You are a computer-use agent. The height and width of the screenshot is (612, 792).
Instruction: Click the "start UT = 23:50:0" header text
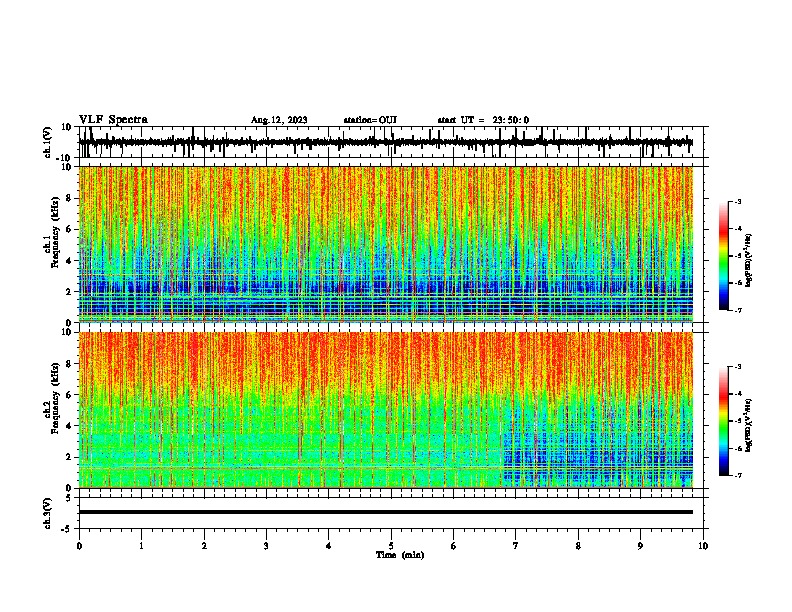click(x=483, y=120)
